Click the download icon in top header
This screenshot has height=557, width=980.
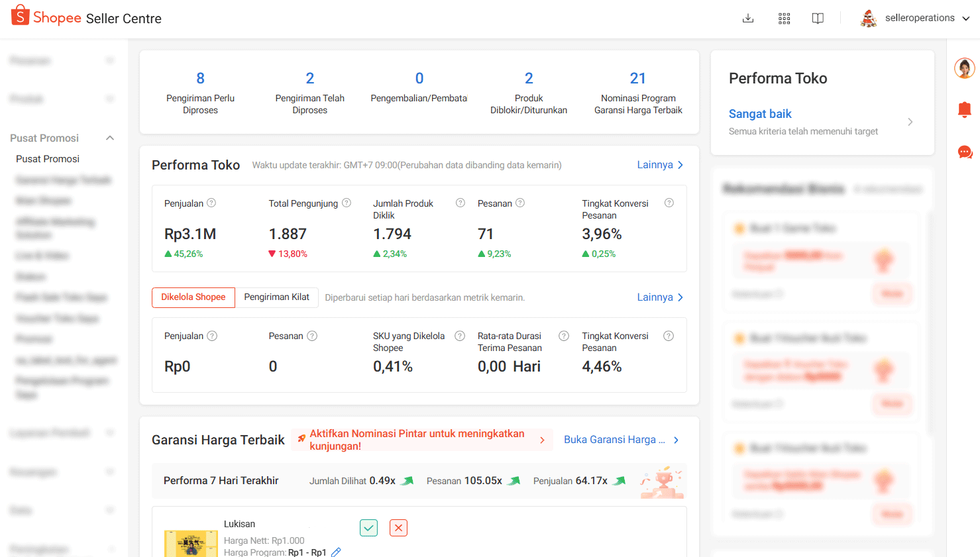coord(748,19)
